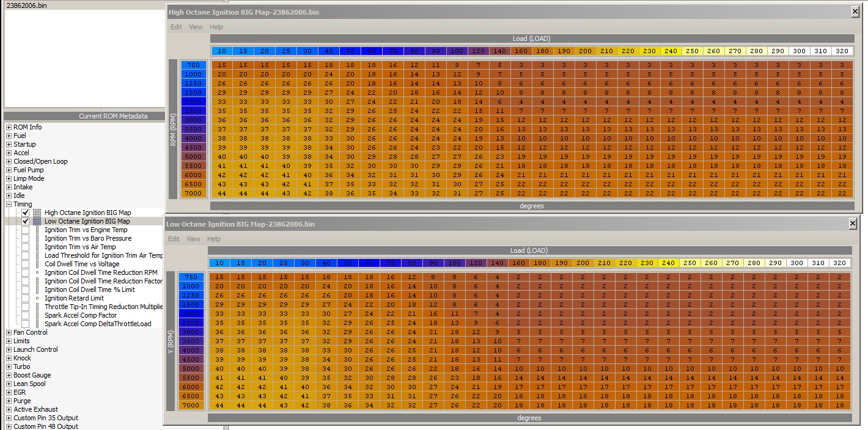Open the Throttle Tip-In Timing Reduction Multiplier icon

38,307
